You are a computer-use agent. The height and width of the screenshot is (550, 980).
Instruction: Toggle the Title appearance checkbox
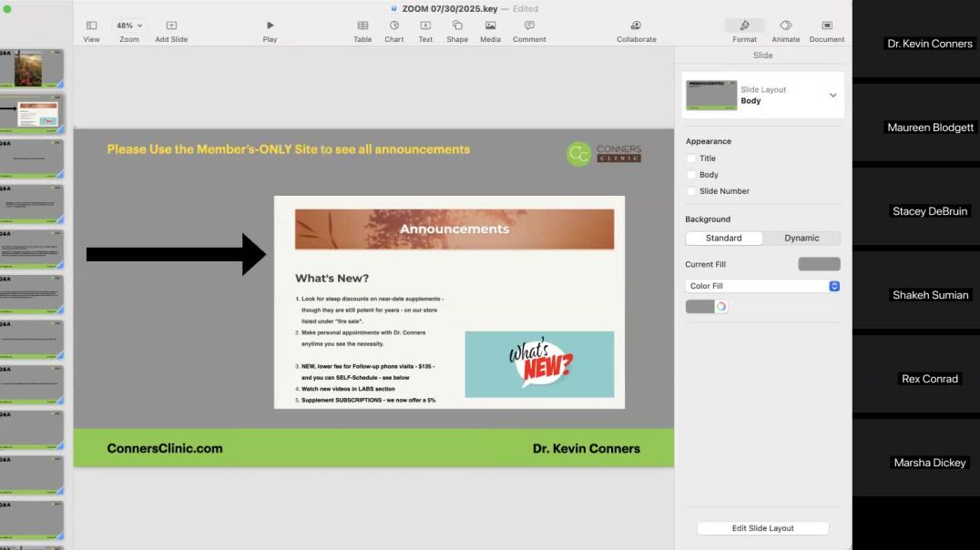pos(691,158)
